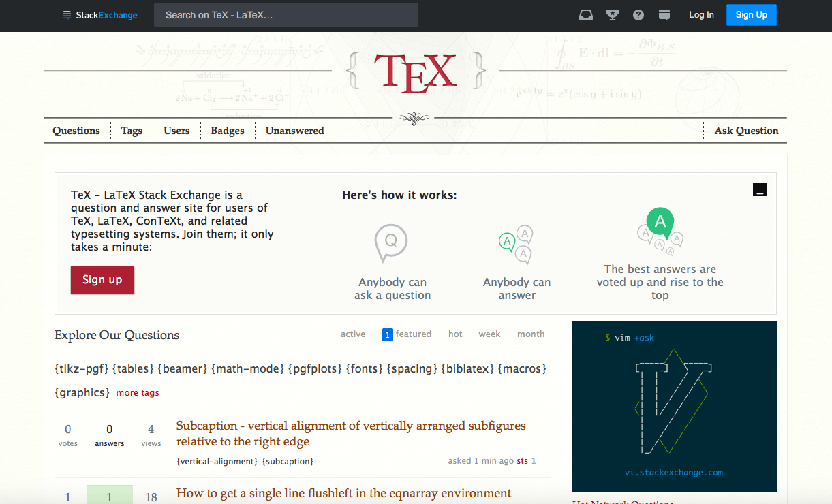Screen dimensions: 832x504
Task: Click the '4 views' count
Action: (x=151, y=435)
